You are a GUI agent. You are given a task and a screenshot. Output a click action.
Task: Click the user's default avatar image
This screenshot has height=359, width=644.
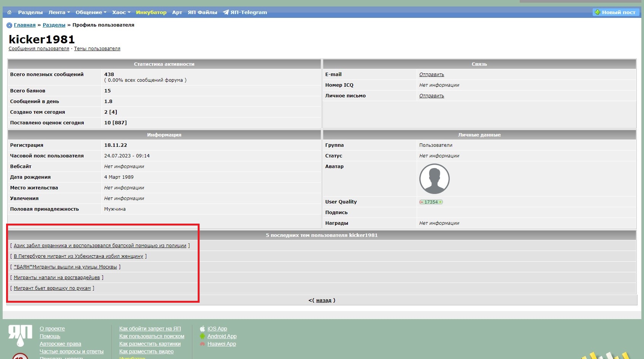435,179
